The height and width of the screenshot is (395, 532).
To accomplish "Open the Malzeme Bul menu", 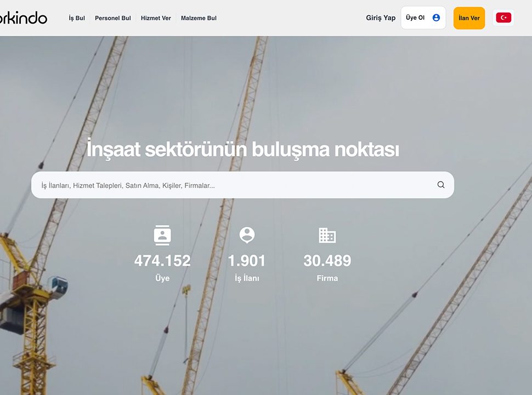I will [x=199, y=18].
